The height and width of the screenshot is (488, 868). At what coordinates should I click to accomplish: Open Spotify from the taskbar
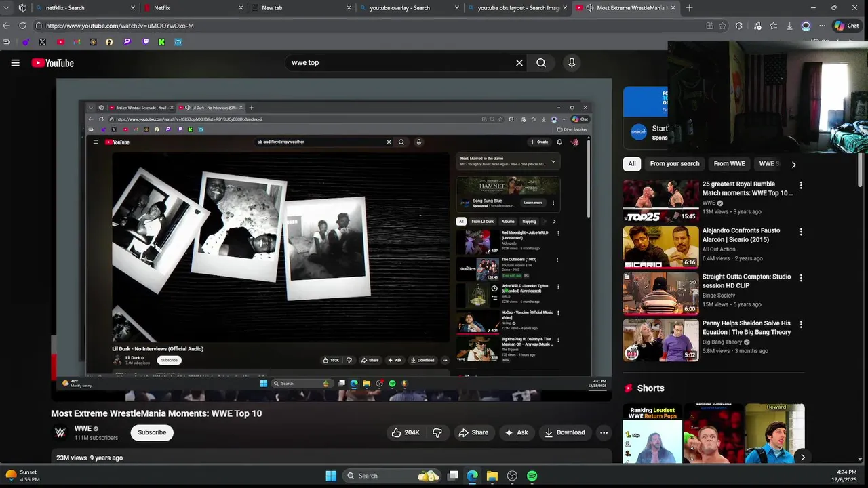point(532,476)
